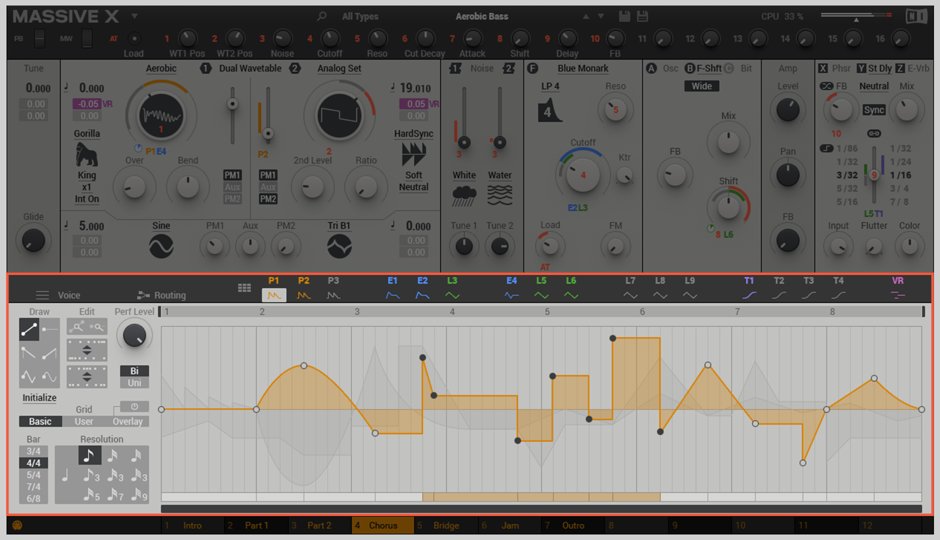The width and height of the screenshot is (940, 540).
Task: Click the Gorilla wavetable icon
Action: click(x=87, y=154)
